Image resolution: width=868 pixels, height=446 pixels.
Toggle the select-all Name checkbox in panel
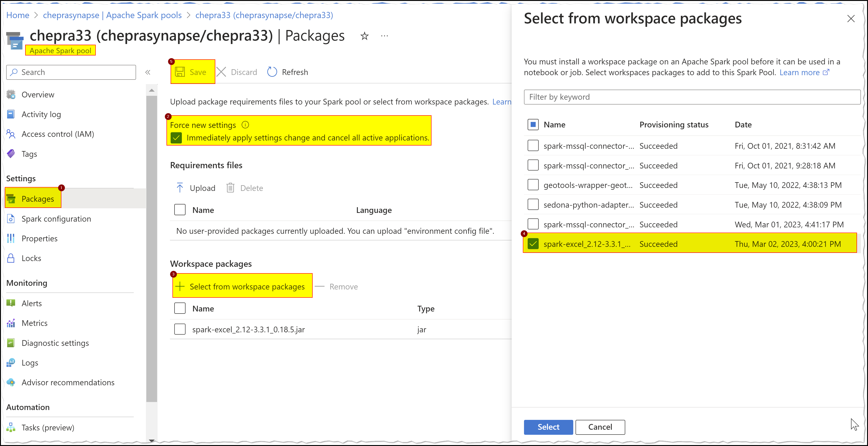(533, 124)
